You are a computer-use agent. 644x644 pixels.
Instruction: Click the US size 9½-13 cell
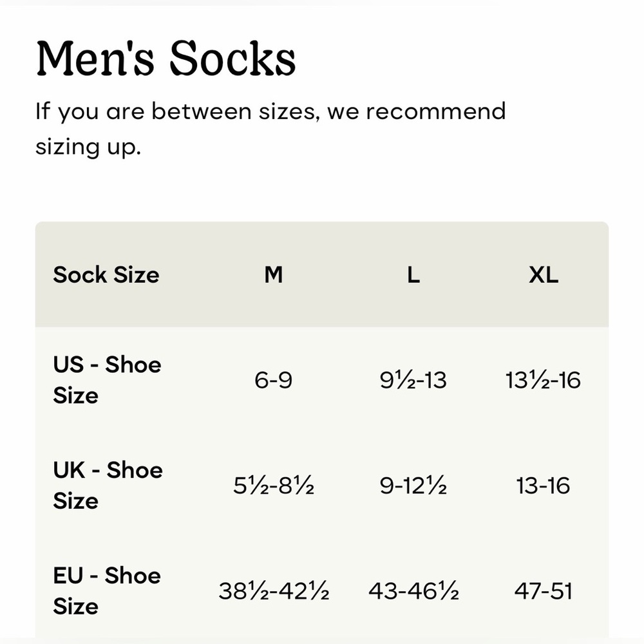click(x=413, y=381)
